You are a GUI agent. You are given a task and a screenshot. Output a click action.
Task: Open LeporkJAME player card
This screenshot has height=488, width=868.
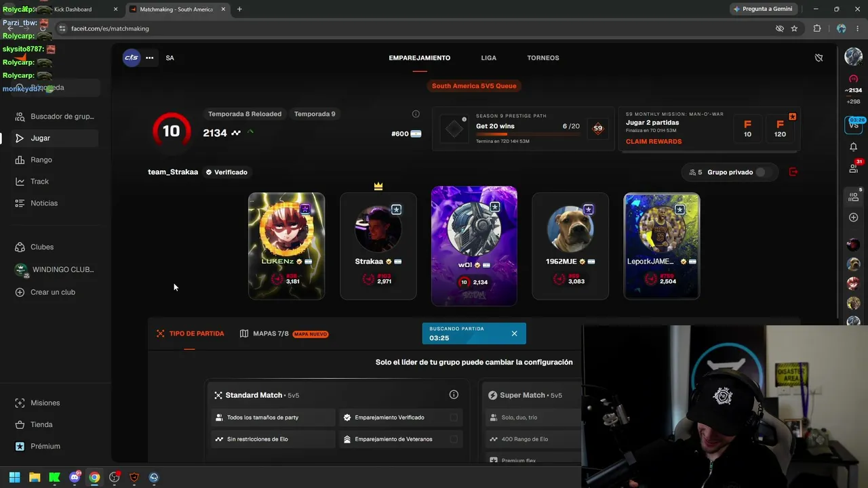[x=662, y=246]
